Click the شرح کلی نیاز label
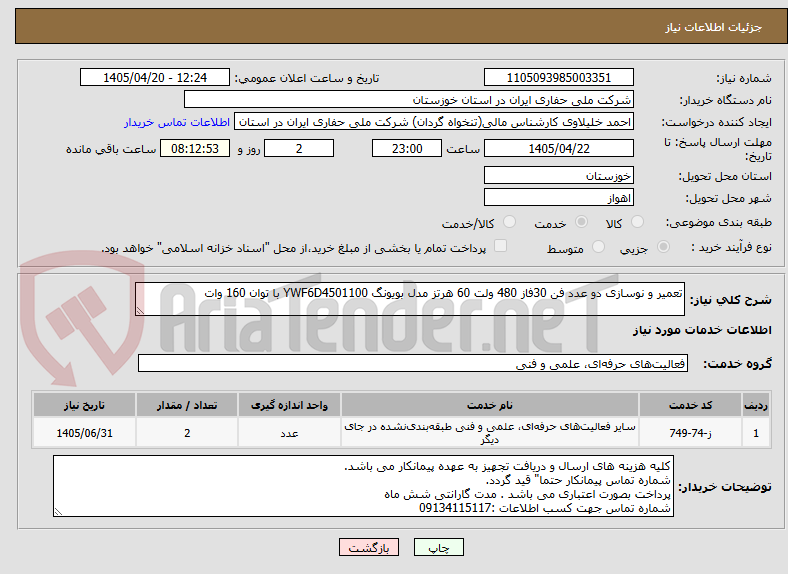This screenshot has height=574, width=788. click(x=730, y=300)
